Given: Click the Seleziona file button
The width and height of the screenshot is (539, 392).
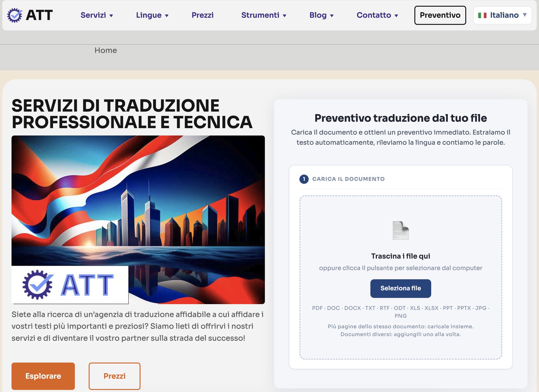Looking at the screenshot, I should (401, 288).
